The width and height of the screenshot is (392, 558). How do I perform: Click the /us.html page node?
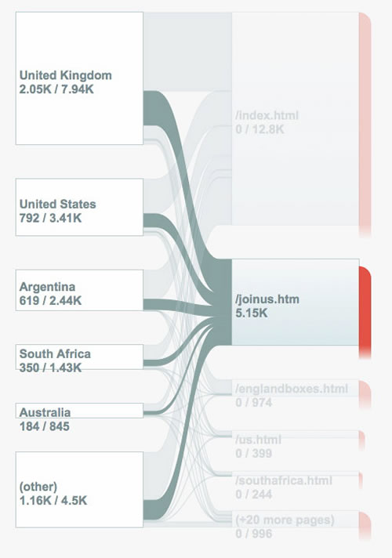pyautogui.click(x=295, y=434)
